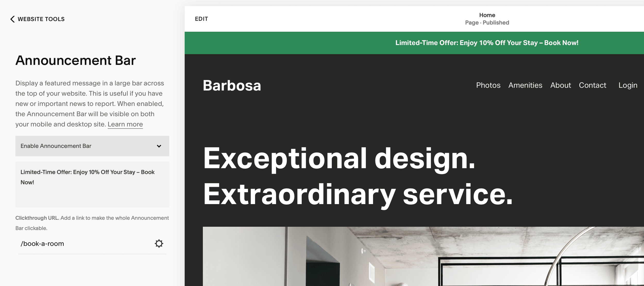The width and height of the screenshot is (644, 286).
Task: Open the Learn more link
Action: (x=125, y=124)
